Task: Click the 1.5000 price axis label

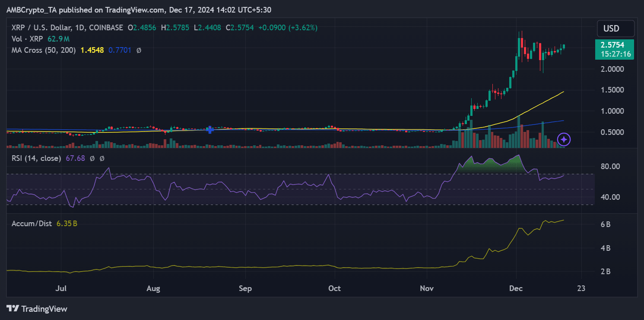Action: 612,90
